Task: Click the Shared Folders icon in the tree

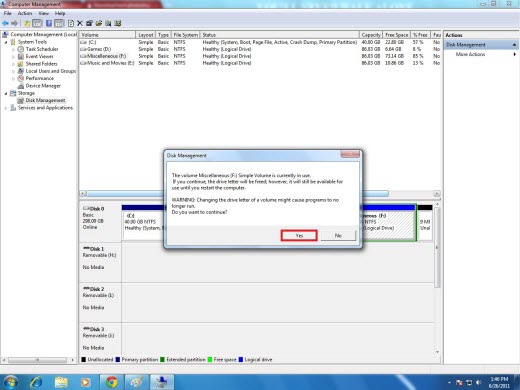Action: [21, 64]
